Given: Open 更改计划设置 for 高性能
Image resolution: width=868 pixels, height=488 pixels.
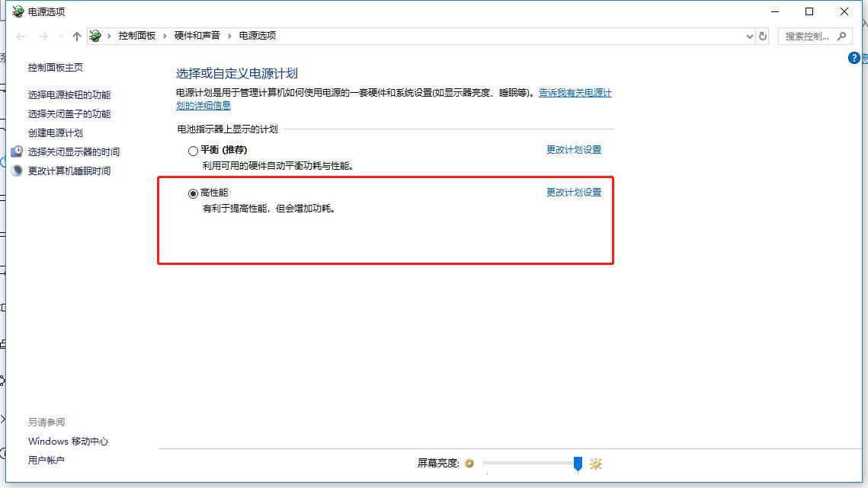Looking at the screenshot, I should 573,192.
